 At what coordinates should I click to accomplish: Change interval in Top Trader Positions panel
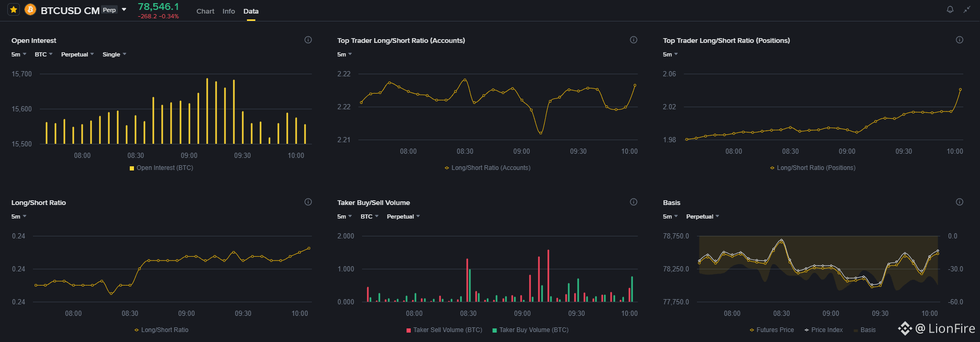670,54
